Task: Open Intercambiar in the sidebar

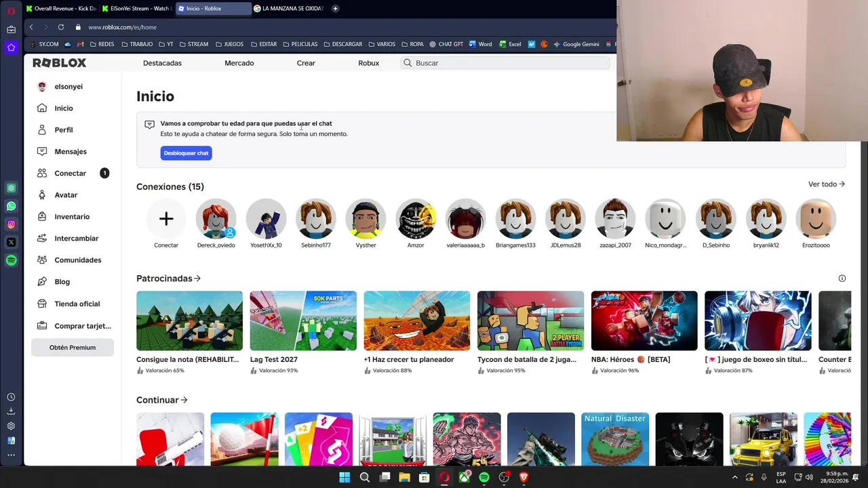Action: (77, 239)
